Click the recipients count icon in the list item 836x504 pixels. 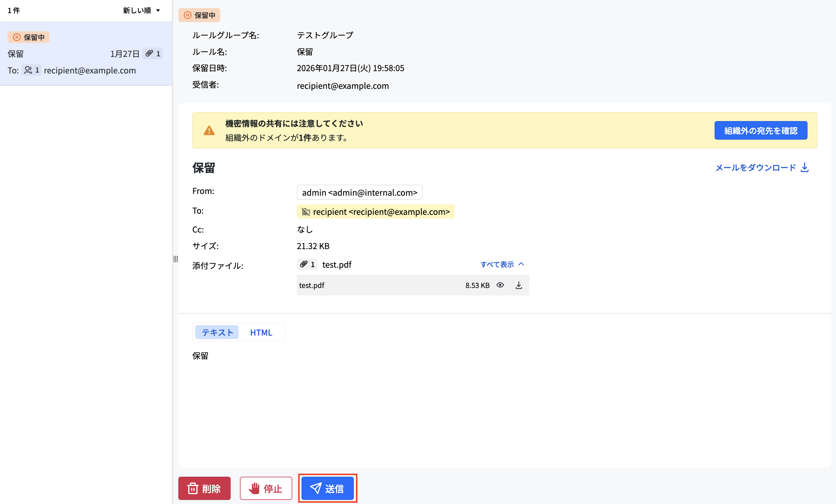(31, 70)
